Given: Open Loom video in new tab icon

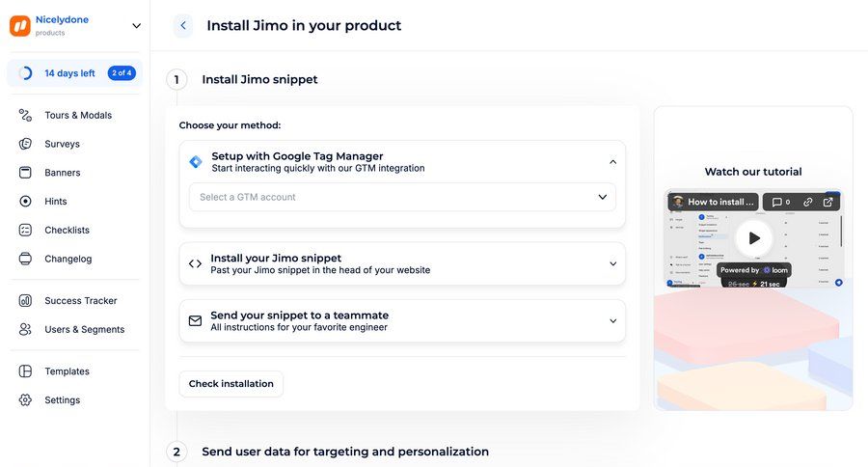Looking at the screenshot, I should pyautogui.click(x=828, y=203).
